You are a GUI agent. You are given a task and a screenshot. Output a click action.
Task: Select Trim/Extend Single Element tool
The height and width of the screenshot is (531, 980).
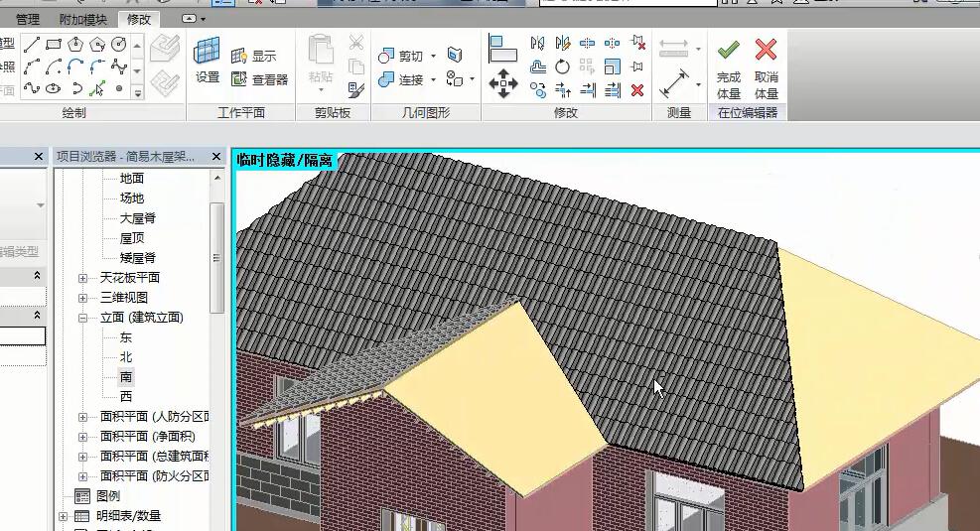tap(587, 90)
